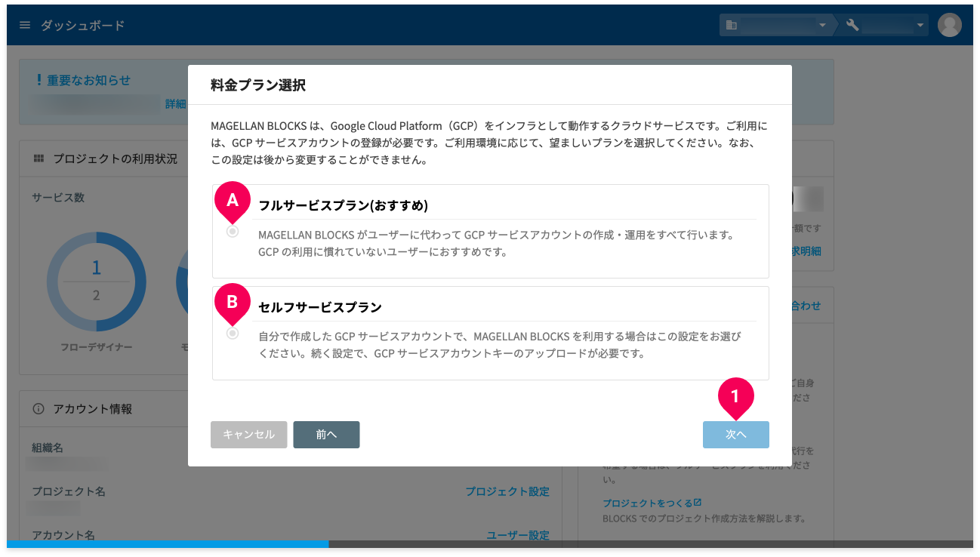
Task: Click the キャンセル button
Action: (248, 435)
